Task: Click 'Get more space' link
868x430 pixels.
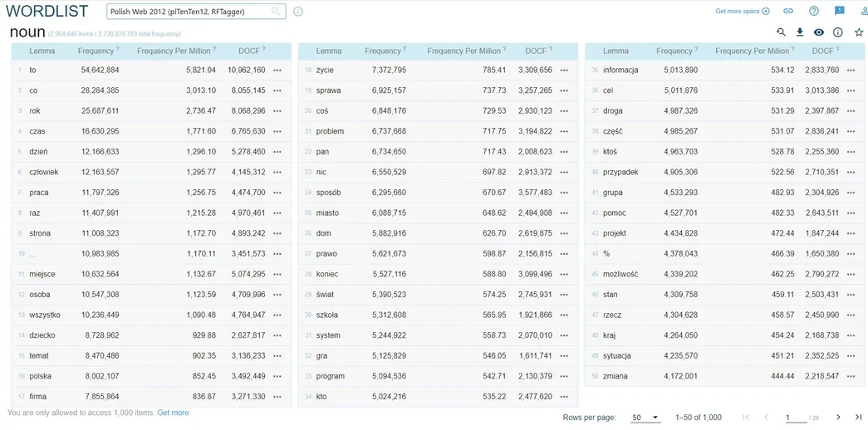Action: coord(743,11)
